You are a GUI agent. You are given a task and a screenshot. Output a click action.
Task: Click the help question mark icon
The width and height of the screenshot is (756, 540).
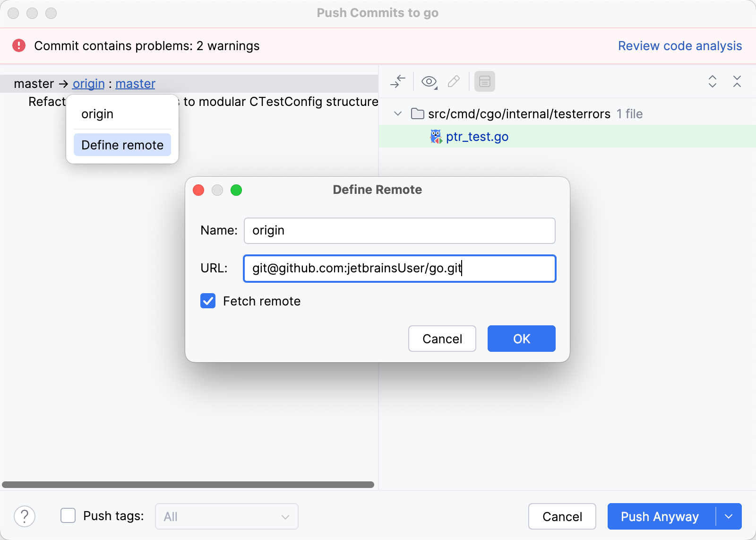coord(25,516)
